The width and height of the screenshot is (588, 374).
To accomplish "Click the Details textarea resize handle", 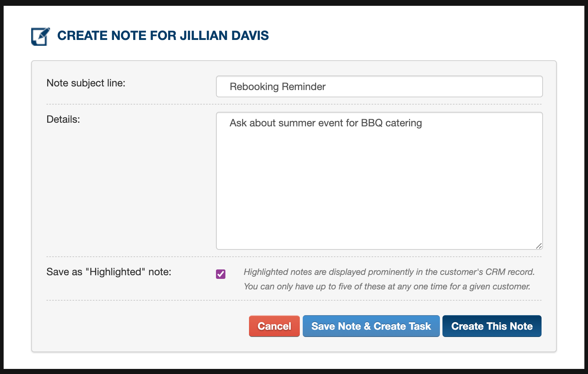I will coord(539,246).
